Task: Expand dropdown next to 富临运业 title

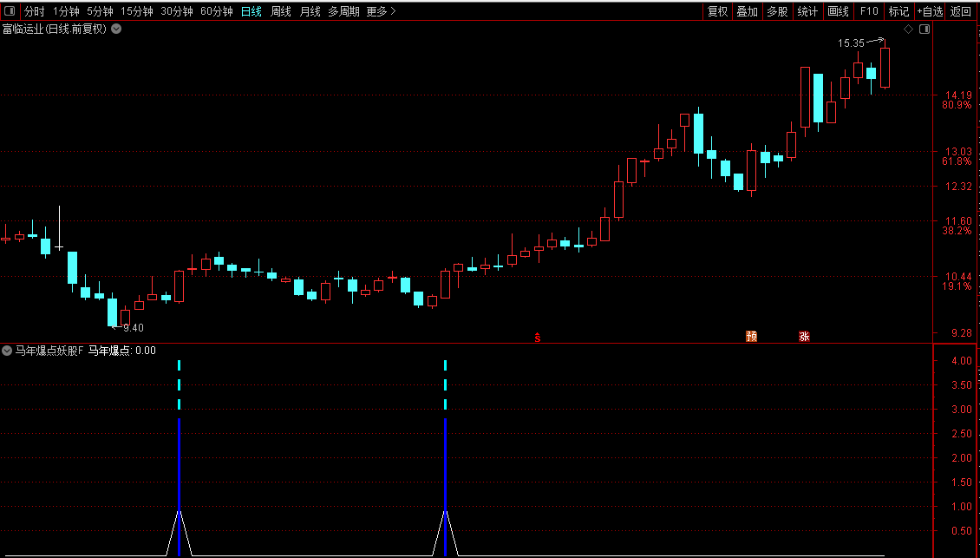Action: coord(116,29)
